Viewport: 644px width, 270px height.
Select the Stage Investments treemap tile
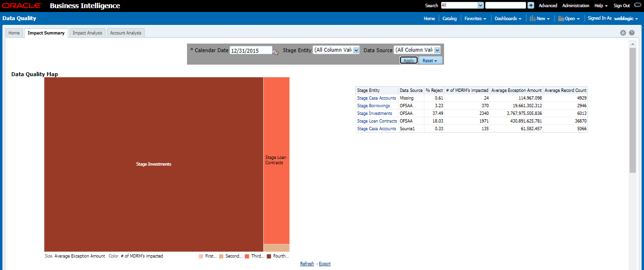[x=153, y=164]
